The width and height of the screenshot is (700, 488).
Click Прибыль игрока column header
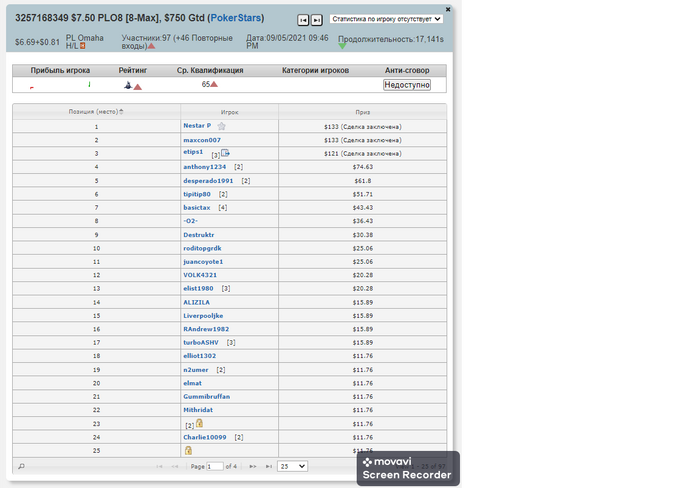coord(60,70)
